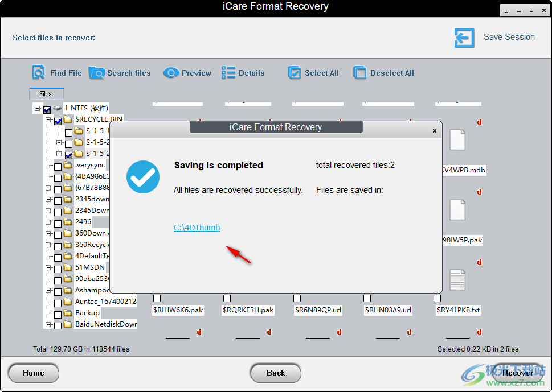This screenshot has height=392, width=552.
Task: Click the 51MSDN folder icon
Action: 68,267
